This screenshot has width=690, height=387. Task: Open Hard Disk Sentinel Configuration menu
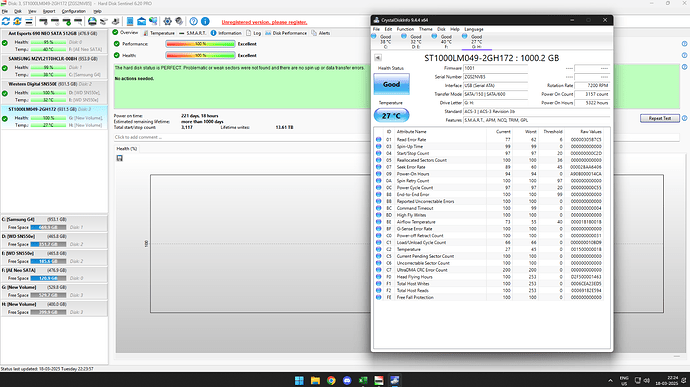[73, 11]
